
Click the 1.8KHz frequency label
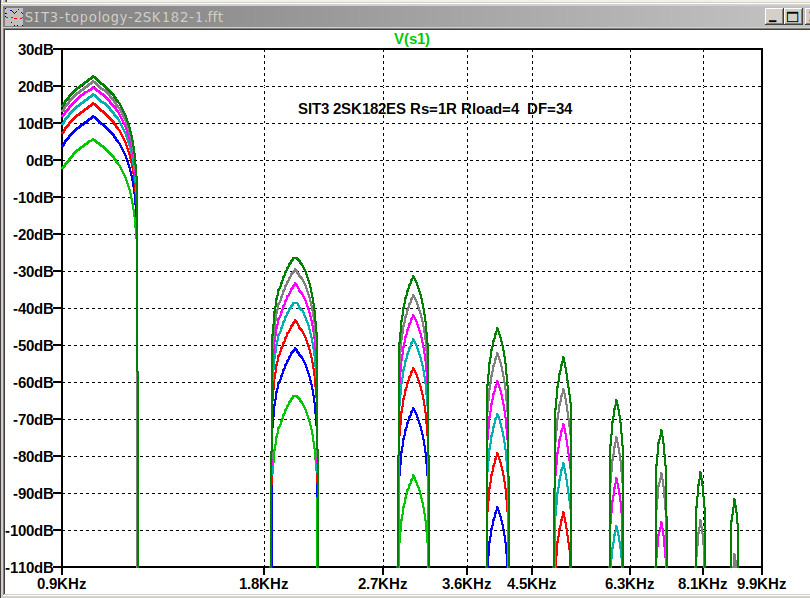263,584
